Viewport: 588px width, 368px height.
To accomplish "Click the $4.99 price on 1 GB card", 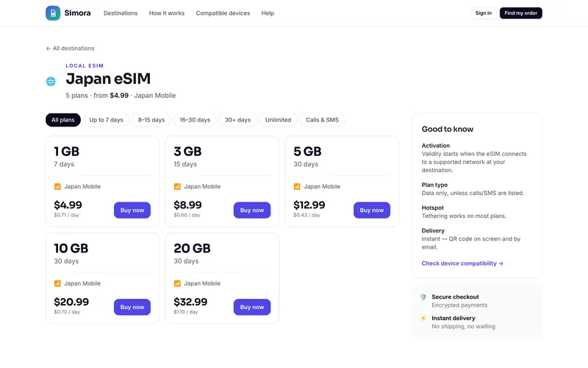I will pyautogui.click(x=68, y=205).
